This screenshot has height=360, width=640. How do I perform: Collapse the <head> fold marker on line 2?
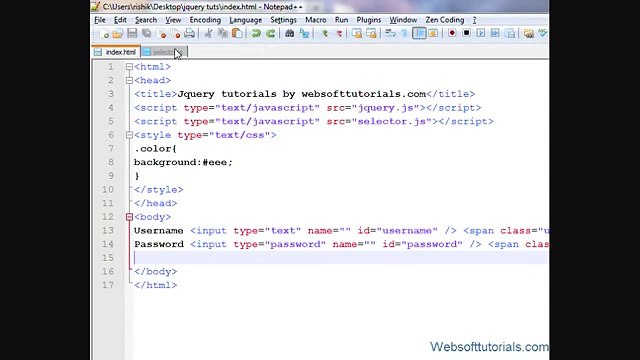[129, 80]
